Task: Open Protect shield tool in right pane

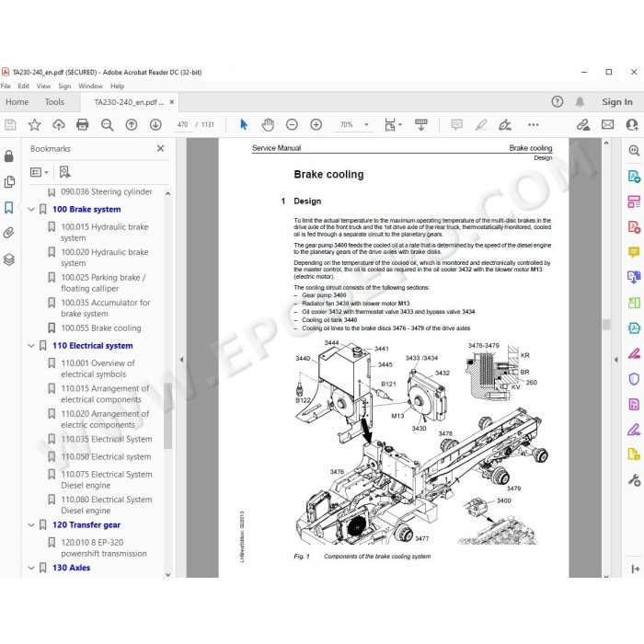Action: [634, 379]
